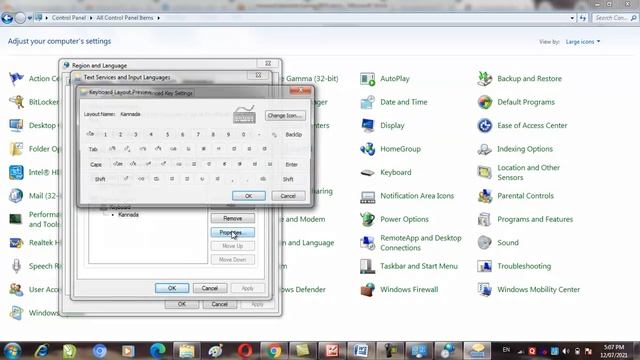Click the BitLocker icon in the Control Panel

point(16,102)
